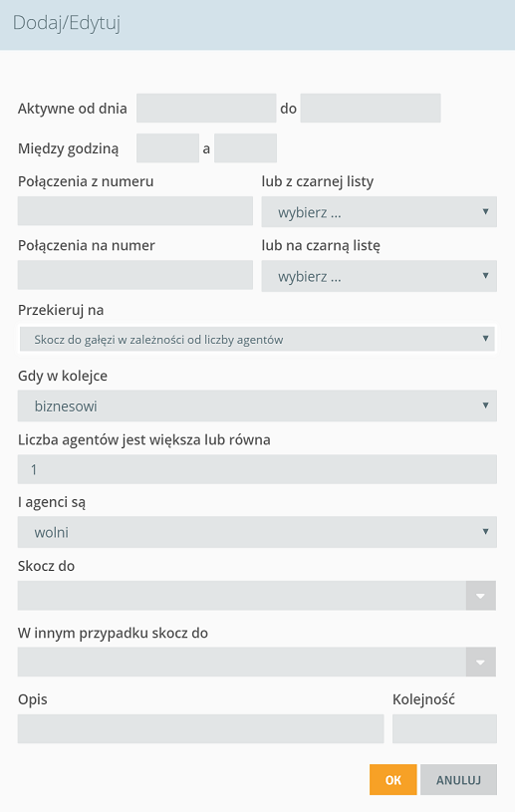Image resolution: width=515 pixels, height=812 pixels.
Task: Click the 'Skocz do' combo box arrow button
Action: 481,596
